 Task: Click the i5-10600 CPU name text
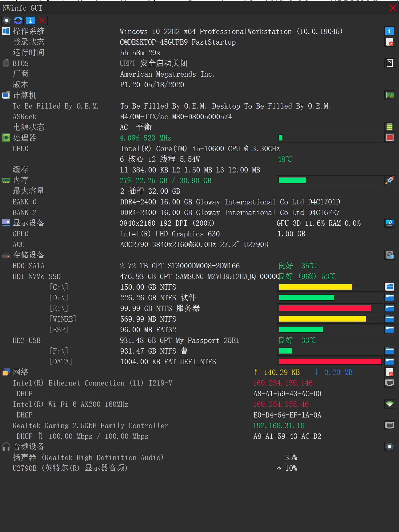point(200,148)
